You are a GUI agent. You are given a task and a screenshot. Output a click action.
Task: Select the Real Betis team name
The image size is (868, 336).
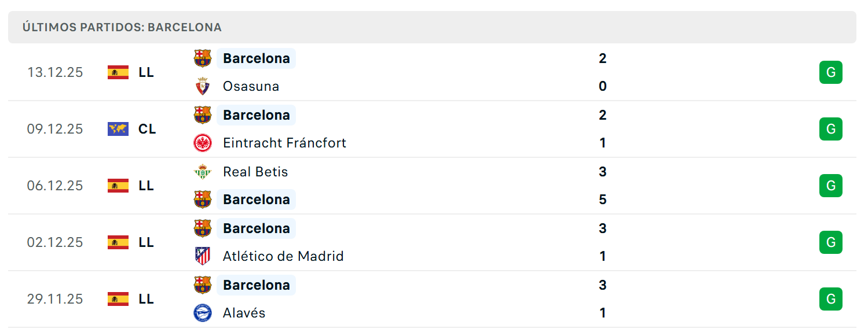255,172
